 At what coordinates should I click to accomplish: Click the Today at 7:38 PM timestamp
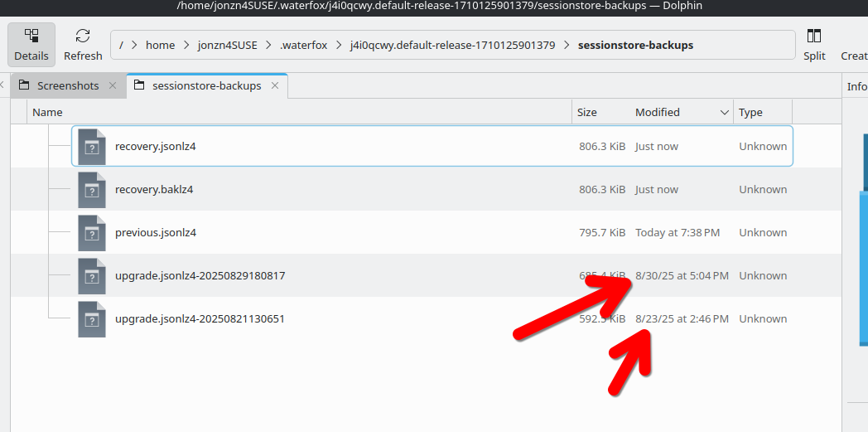[x=678, y=233]
